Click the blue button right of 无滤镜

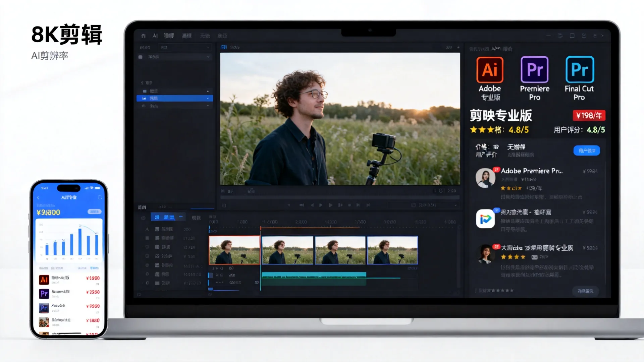(587, 150)
